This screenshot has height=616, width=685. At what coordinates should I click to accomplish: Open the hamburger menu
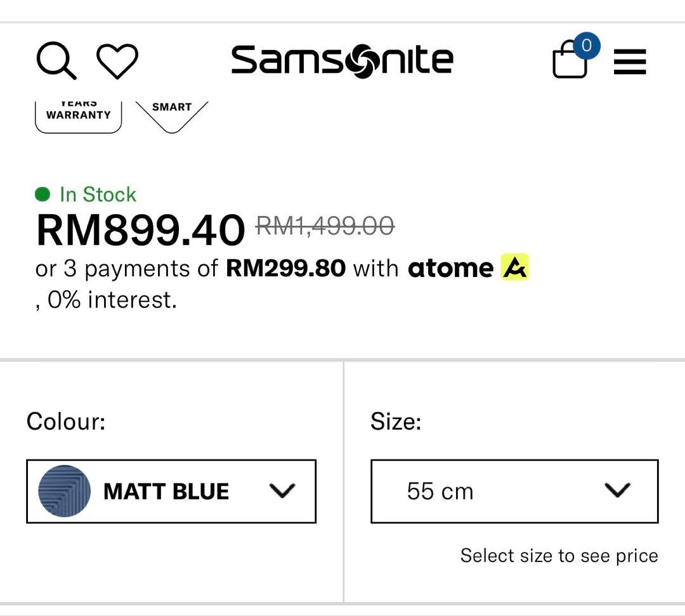[x=630, y=62]
